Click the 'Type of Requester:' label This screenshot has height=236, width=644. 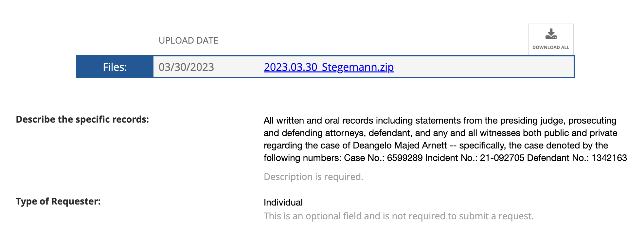tap(58, 201)
